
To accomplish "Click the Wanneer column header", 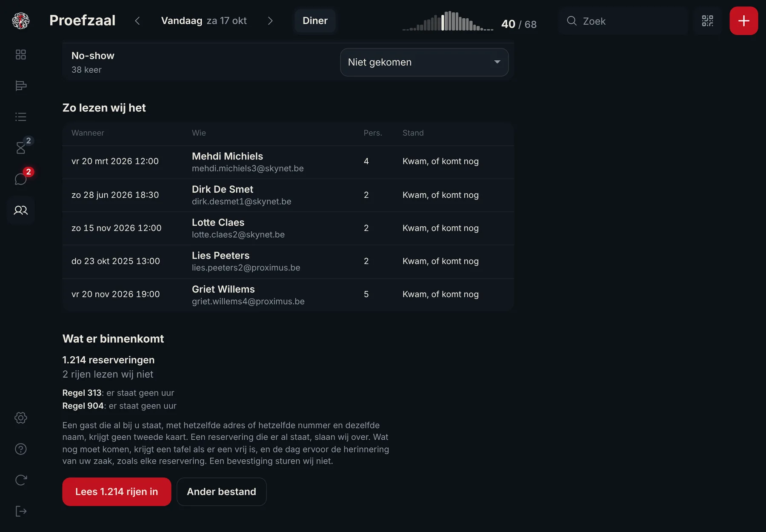I will tap(88, 133).
